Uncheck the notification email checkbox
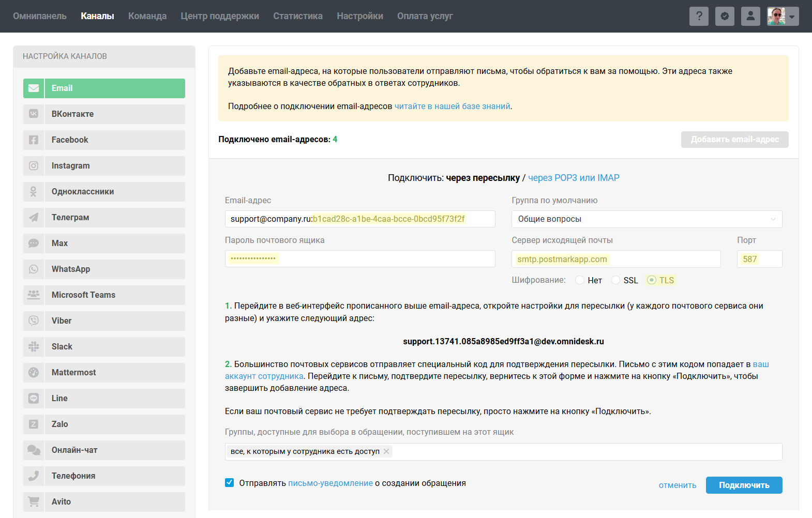The height and width of the screenshot is (518, 812). (230, 483)
